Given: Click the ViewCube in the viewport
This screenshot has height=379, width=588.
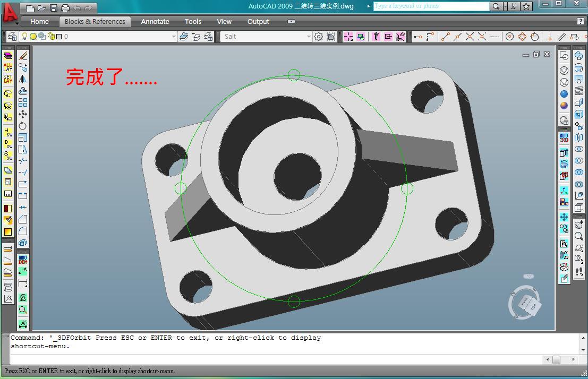Looking at the screenshot, I should [x=529, y=306].
